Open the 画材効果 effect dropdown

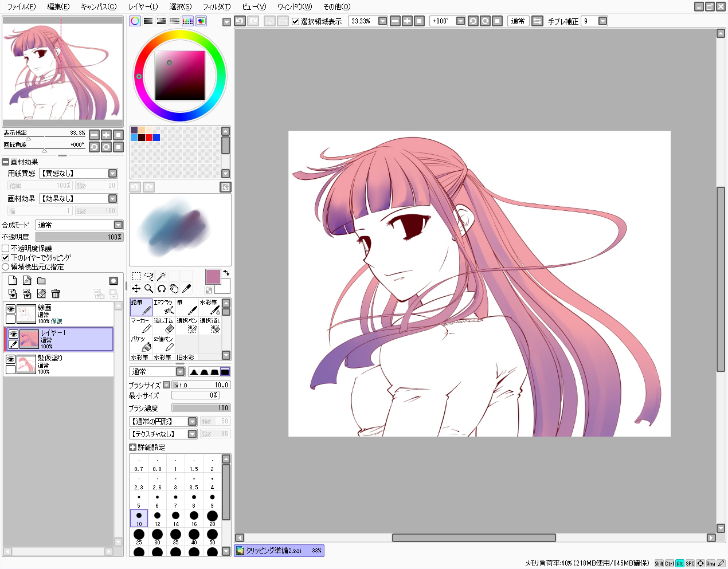(112, 198)
